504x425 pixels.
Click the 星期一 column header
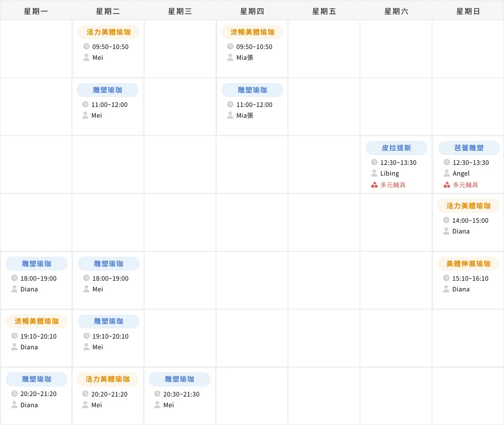pyautogui.click(x=36, y=10)
